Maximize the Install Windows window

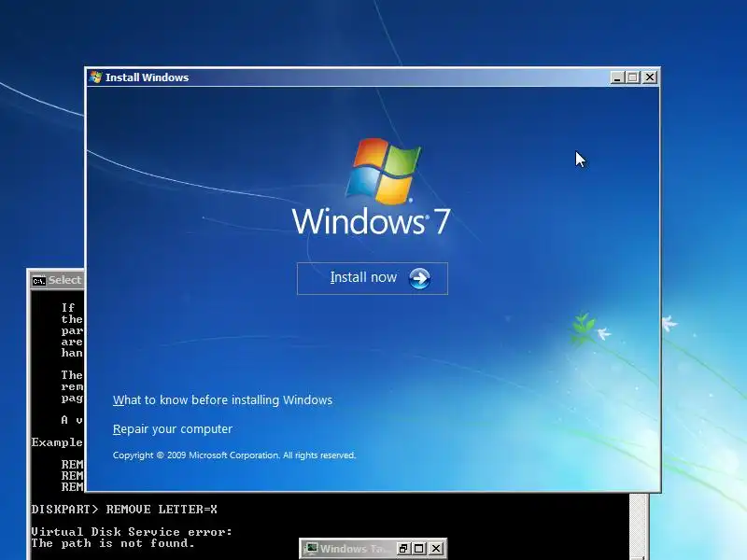pos(633,77)
